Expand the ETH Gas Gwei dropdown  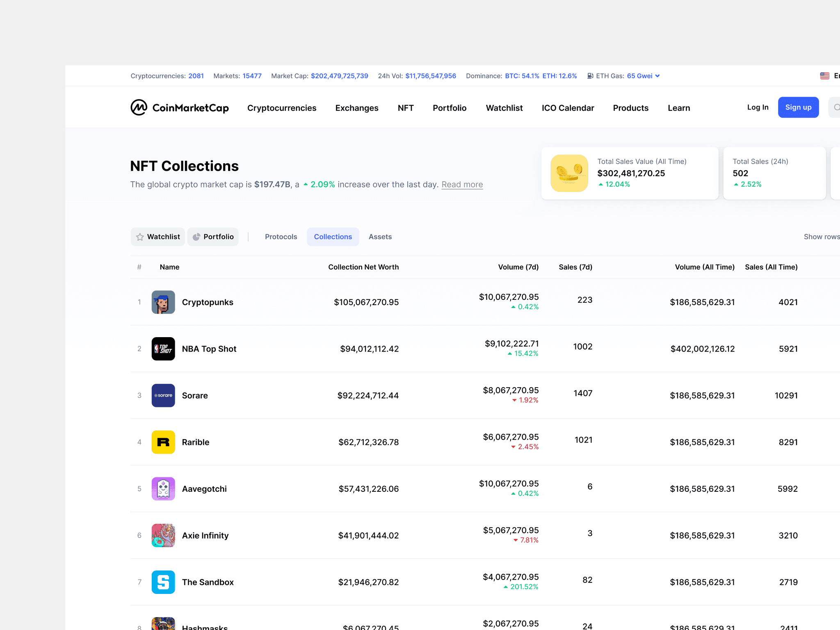coord(657,75)
